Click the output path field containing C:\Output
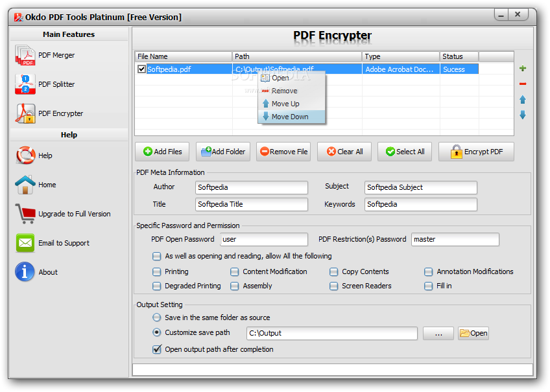This screenshot has height=392, width=550. point(332,334)
